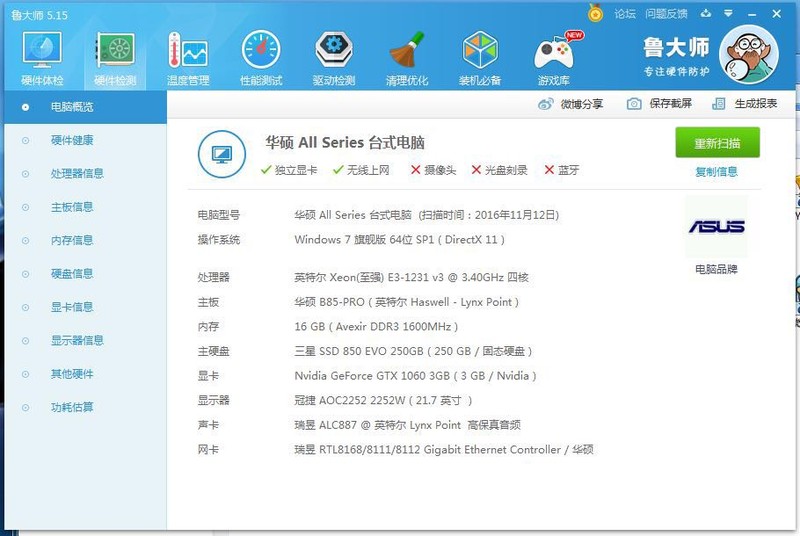Viewport: 800px width, 536px height.
Task: Open 论坛 forum link
Action: click(625, 14)
